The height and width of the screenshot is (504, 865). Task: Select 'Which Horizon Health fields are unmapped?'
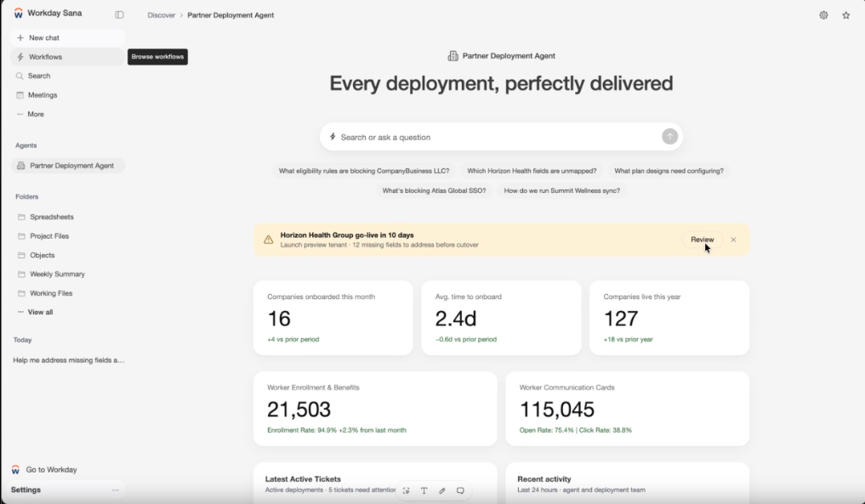[532, 171]
